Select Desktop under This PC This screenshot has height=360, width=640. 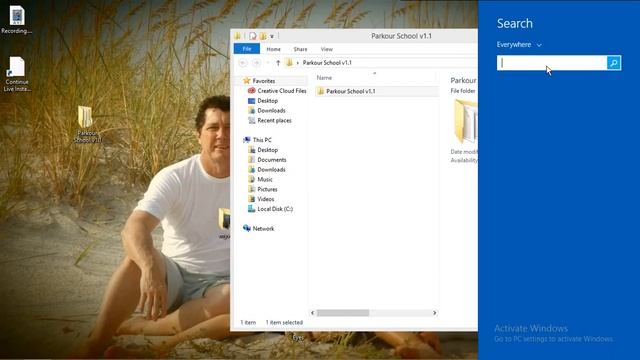[x=267, y=150]
